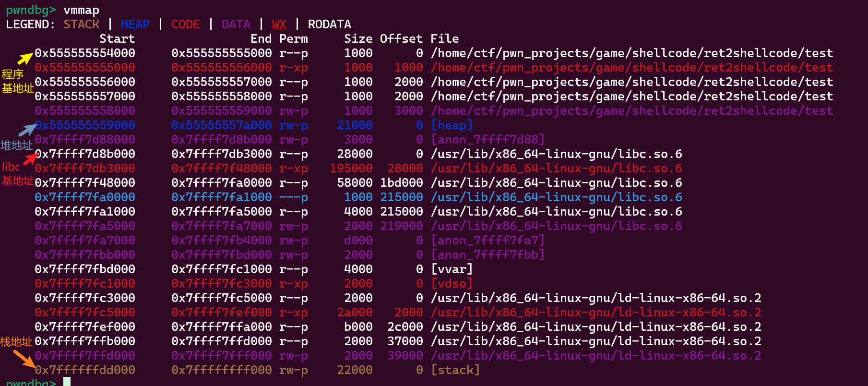Click the underlined WX legend label
Image resolution: width=868 pixels, height=386 pixels.
pyautogui.click(x=279, y=24)
